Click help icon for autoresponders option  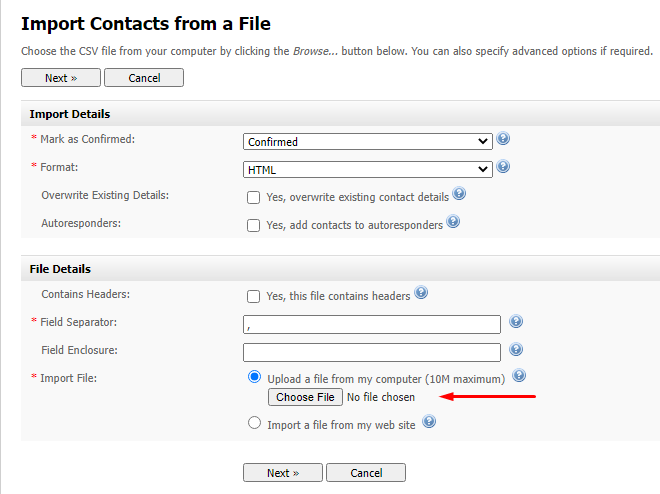(453, 222)
